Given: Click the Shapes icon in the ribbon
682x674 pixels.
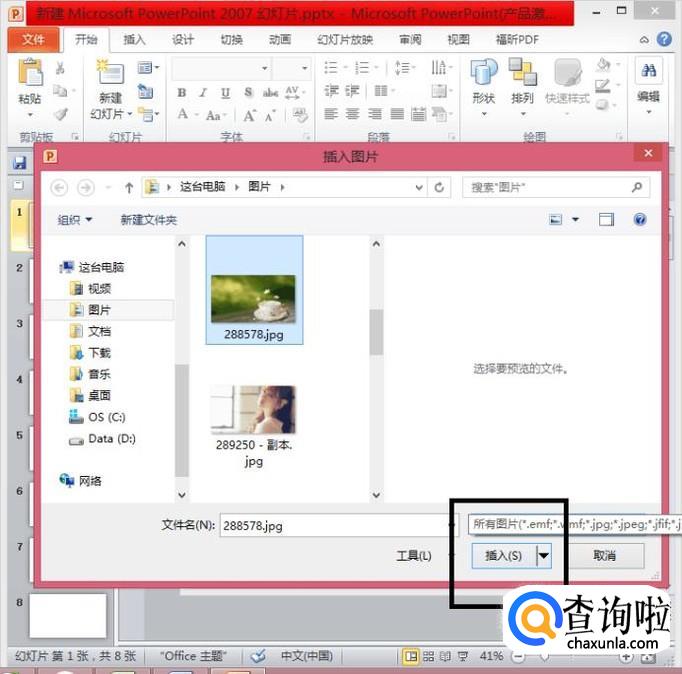Looking at the screenshot, I should [483, 74].
